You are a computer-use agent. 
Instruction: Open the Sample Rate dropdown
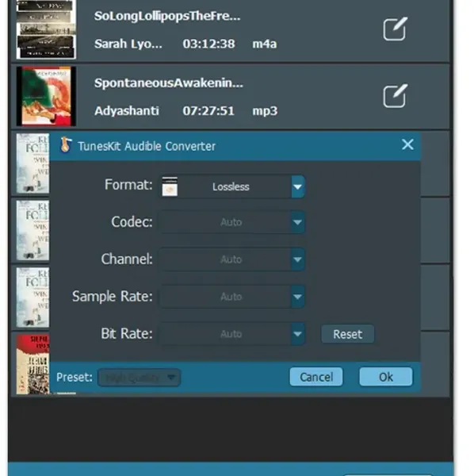point(232,297)
